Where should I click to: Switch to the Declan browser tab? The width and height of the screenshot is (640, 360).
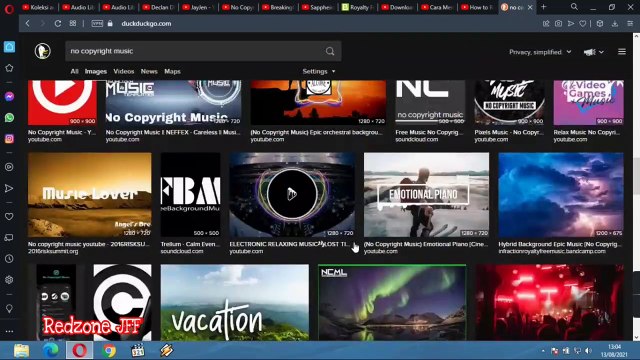(x=158, y=7)
